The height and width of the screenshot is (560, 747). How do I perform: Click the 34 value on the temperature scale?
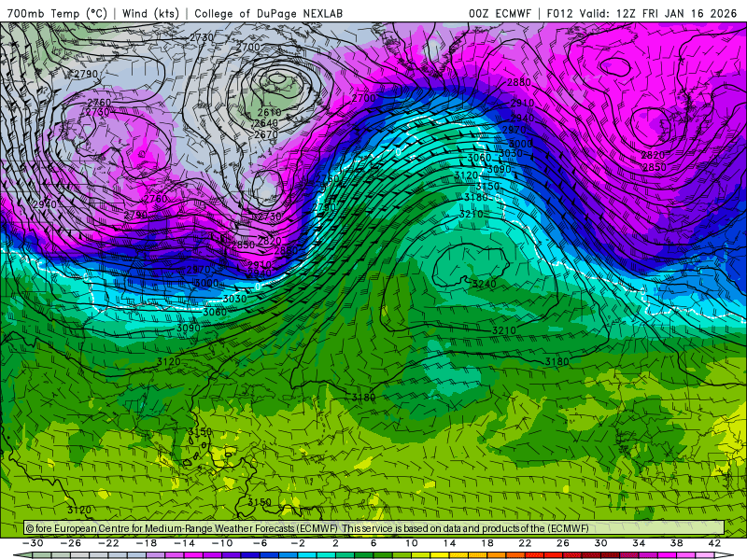pyautogui.click(x=639, y=543)
